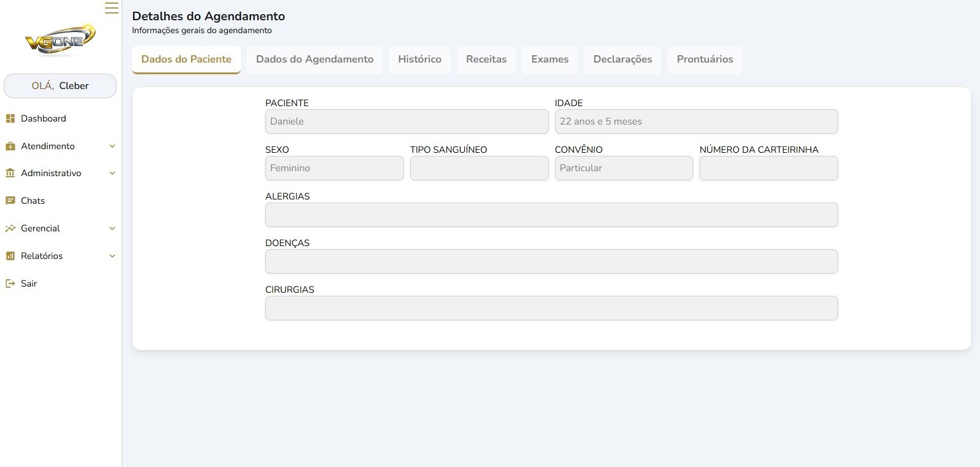Expand the Relatórios submenu chevron
Viewport: 980px width, 467px height.
coord(112,256)
